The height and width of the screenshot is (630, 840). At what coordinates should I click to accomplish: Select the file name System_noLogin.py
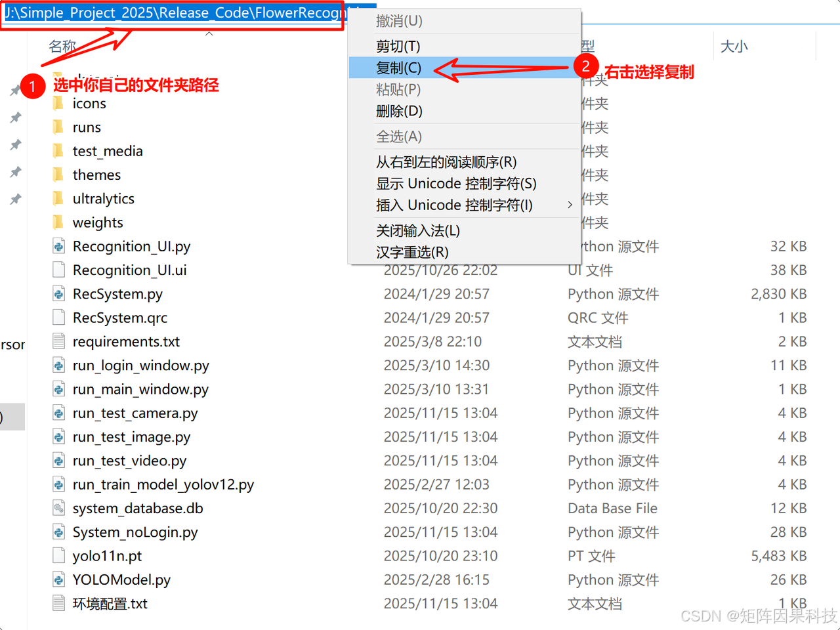135,532
